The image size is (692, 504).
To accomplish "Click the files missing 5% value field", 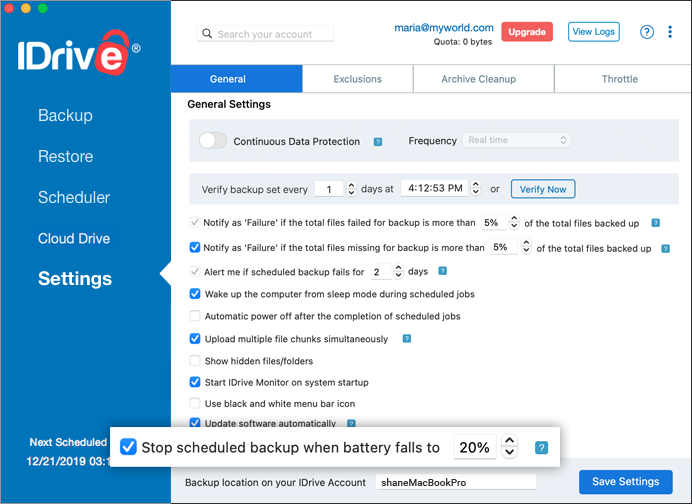I will pos(504,247).
